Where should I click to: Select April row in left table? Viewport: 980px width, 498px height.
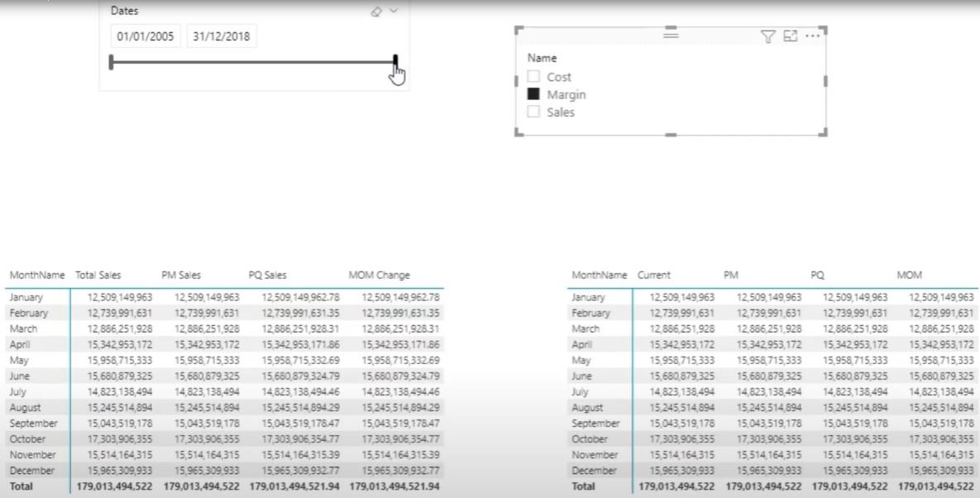[x=224, y=344]
